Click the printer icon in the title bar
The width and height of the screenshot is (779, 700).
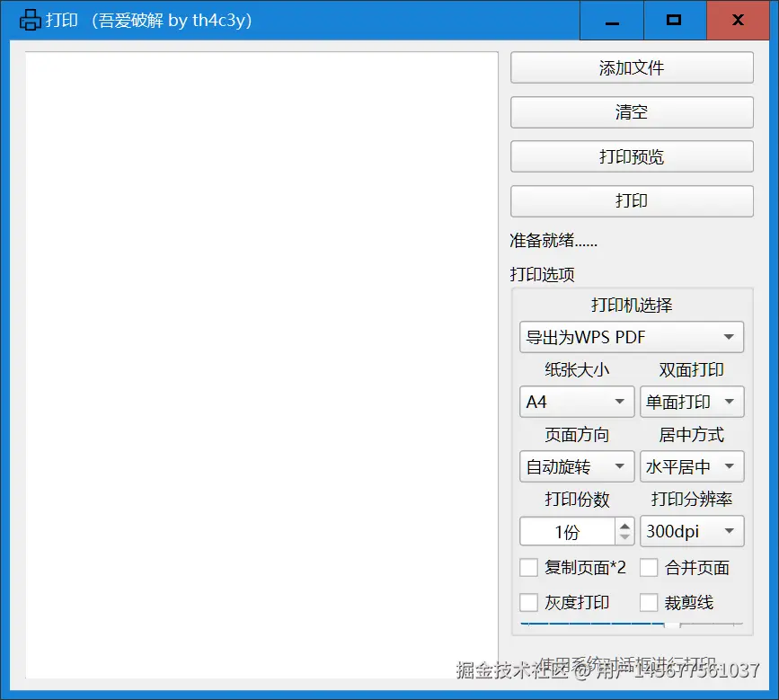click(31, 19)
